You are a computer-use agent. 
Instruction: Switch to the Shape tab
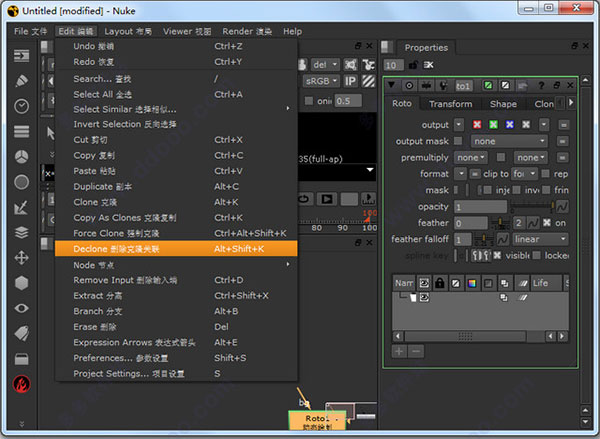[503, 104]
